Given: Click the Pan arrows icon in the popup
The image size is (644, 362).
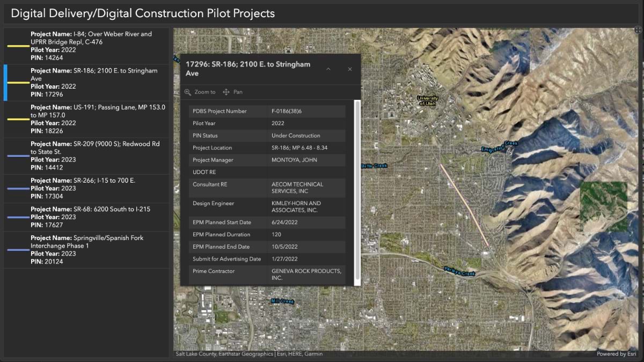Looking at the screenshot, I should tap(226, 92).
